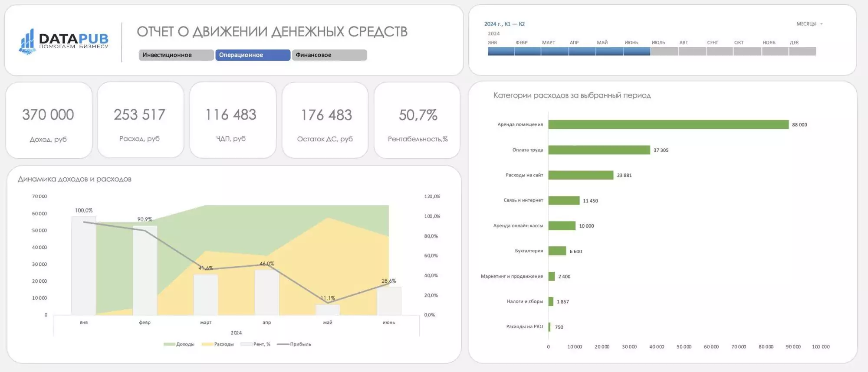Click the янв axis label
This screenshot has height=372, width=868.
point(84,323)
